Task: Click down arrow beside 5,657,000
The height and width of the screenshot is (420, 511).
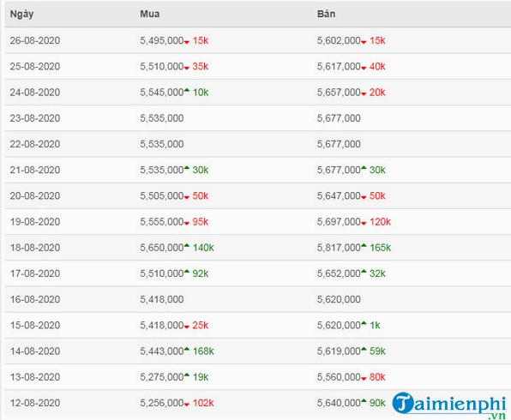Action: coord(364,93)
